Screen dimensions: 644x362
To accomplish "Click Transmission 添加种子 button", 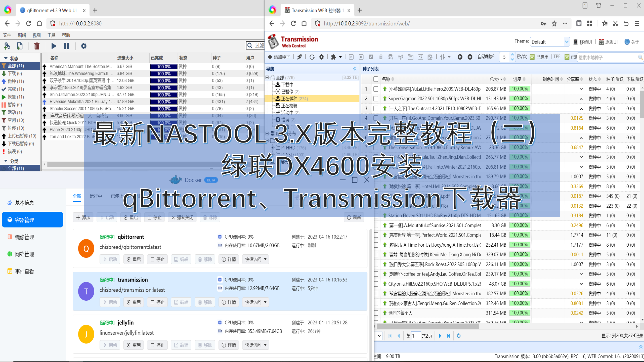I will (x=279, y=57).
